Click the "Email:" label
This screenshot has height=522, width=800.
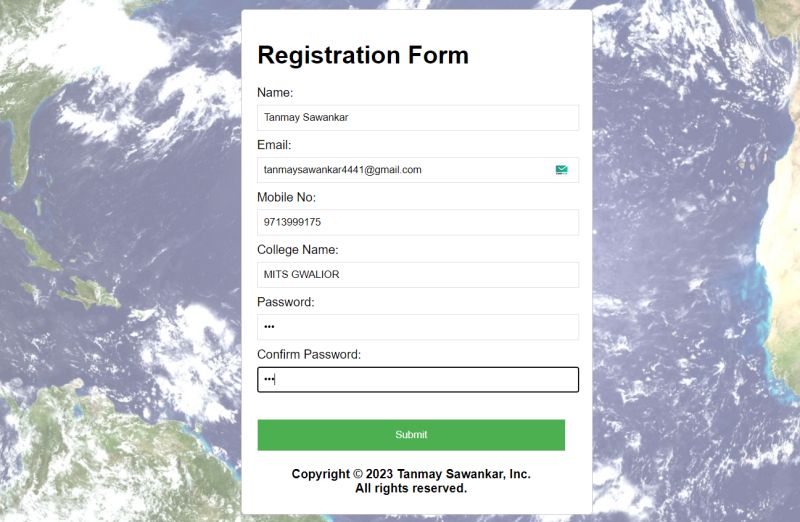click(274, 145)
